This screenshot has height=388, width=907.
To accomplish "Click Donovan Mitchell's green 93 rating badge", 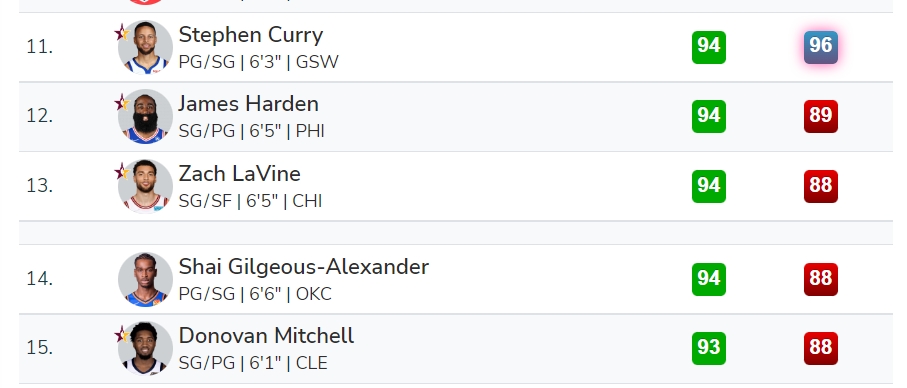I will coord(709,349).
